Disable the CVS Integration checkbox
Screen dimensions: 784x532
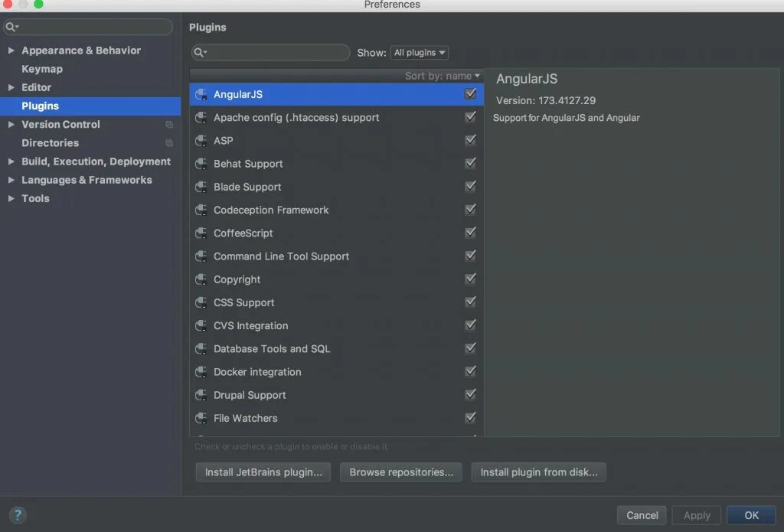pyautogui.click(x=471, y=325)
